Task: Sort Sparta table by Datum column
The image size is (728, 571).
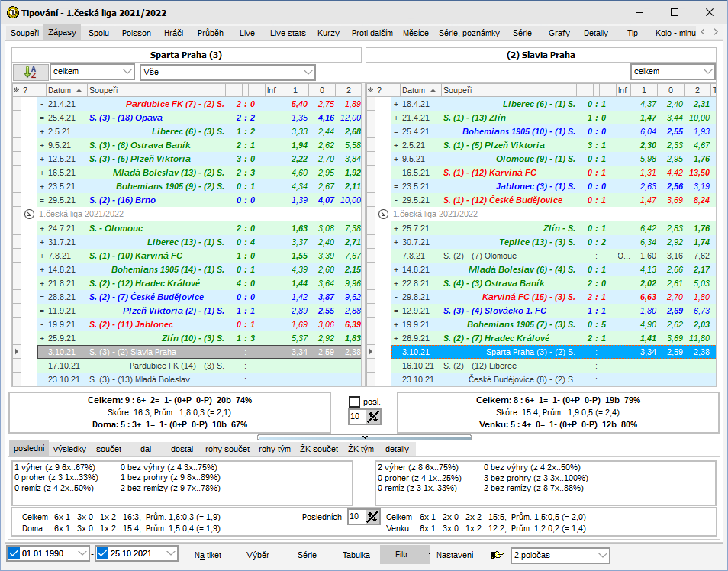Action: point(66,90)
